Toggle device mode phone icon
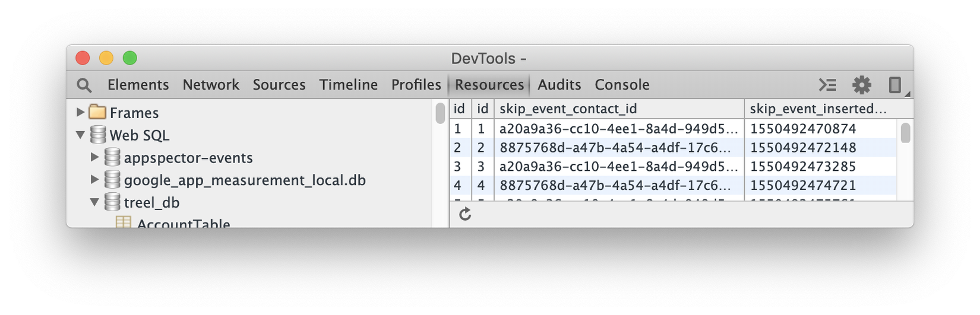Screen dimensions: 980x315 pos(894,85)
